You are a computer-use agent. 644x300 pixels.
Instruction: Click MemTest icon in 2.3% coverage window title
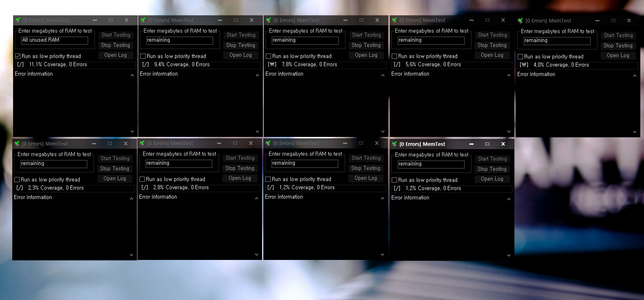(17, 143)
